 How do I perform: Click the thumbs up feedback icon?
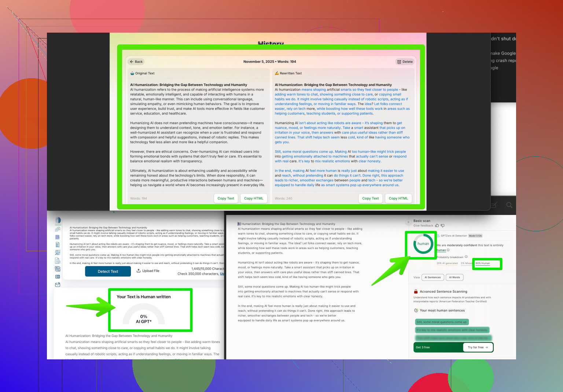(437, 226)
